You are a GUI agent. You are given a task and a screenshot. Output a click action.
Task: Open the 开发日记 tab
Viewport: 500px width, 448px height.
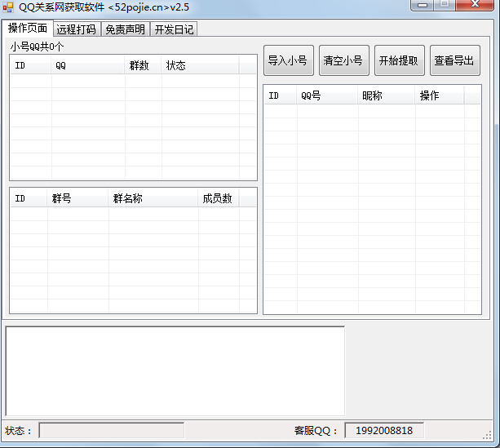(174, 29)
